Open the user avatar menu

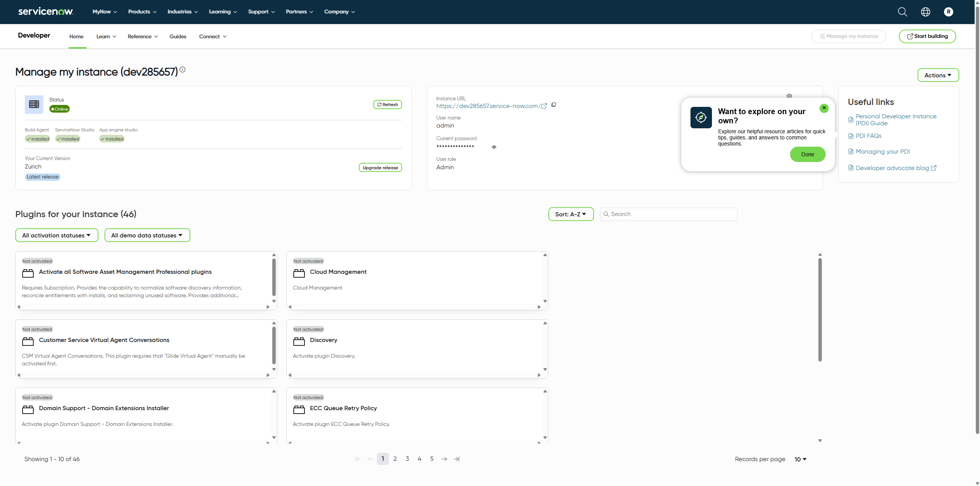pos(949,11)
